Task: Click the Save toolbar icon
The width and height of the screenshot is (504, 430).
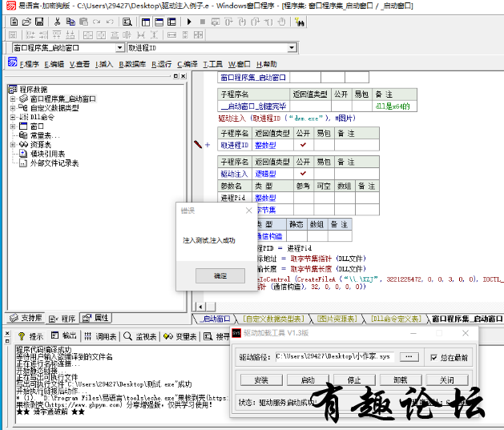Action: point(39,22)
